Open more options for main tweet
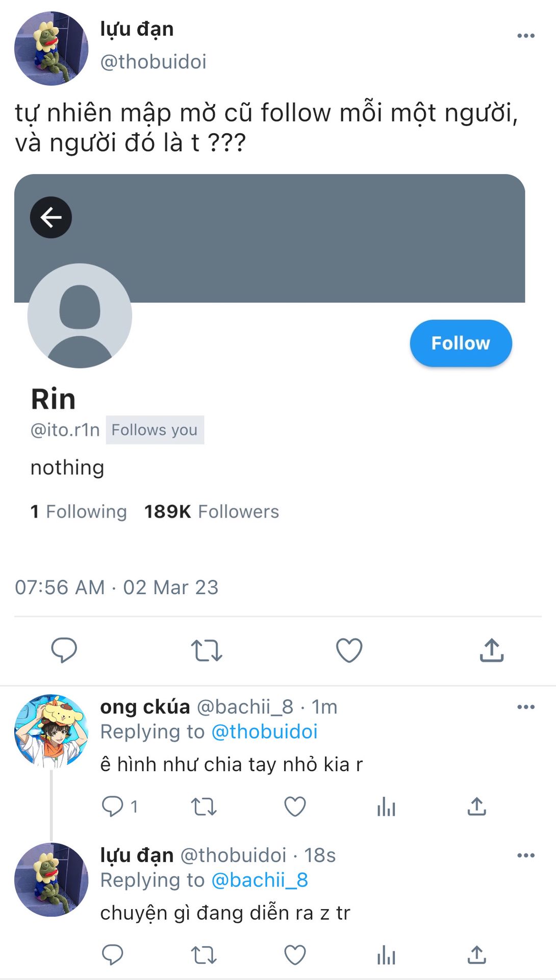 coord(525,36)
